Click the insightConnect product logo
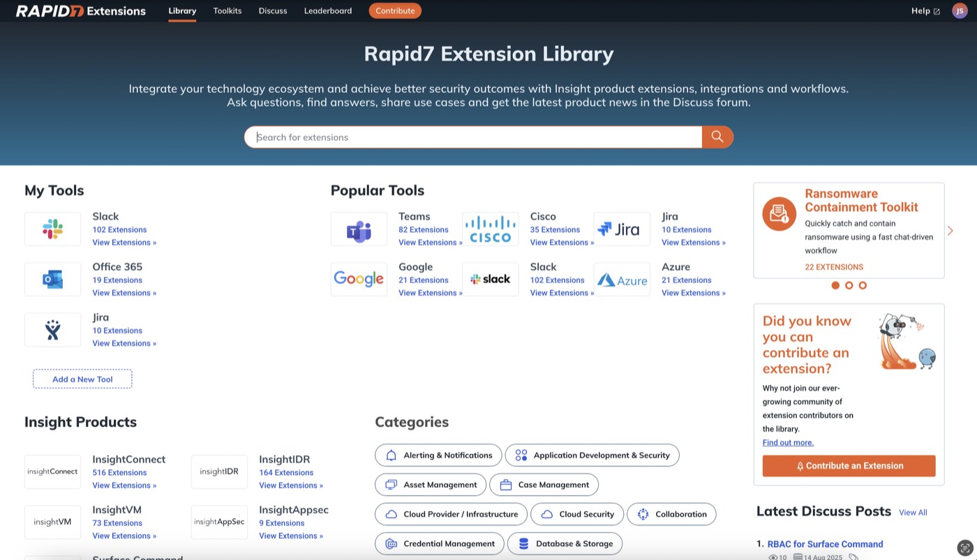This screenshot has width=977, height=560. [x=53, y=471]
